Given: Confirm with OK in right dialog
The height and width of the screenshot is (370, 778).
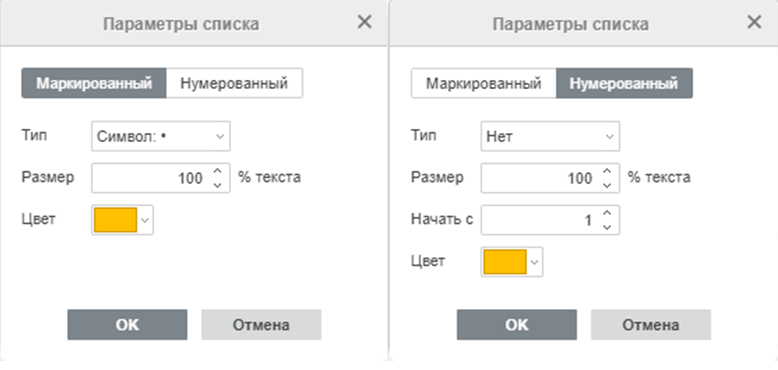Looking at the screenshot, I should (517, 324).
